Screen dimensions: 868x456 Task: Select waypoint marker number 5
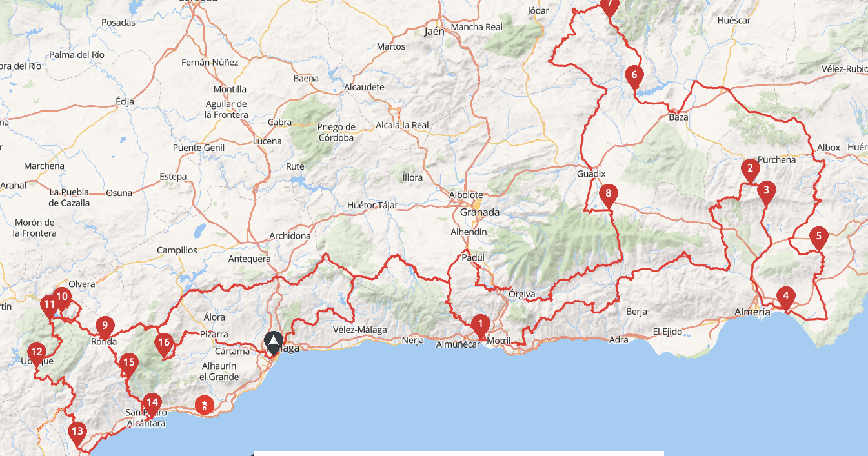(x=818, y=237)
